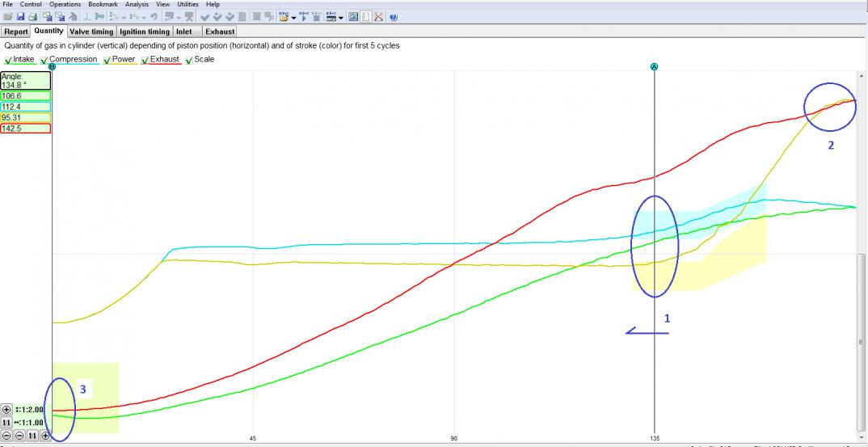
Task: Switch to the Valve timing tab
Action: click(91, 32)
